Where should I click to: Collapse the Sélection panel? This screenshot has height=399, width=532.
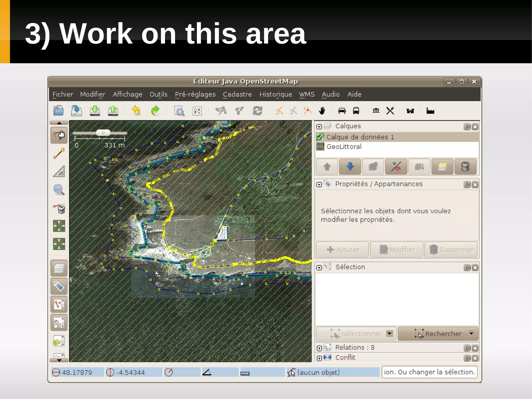(x=319, y=267)
